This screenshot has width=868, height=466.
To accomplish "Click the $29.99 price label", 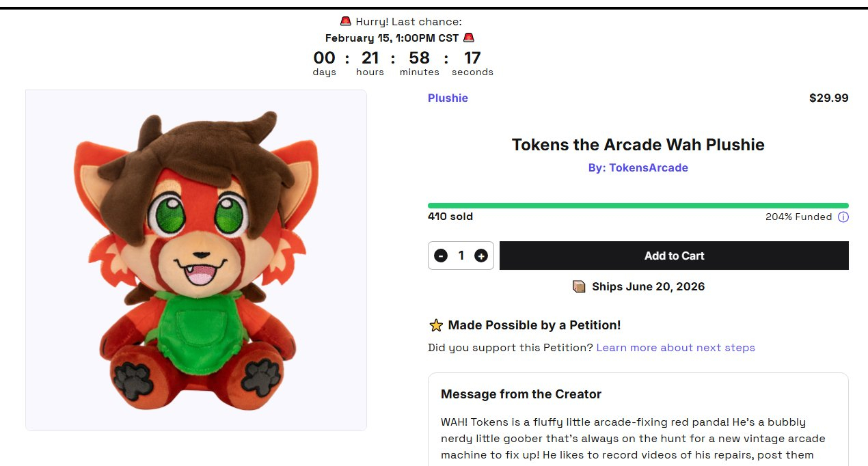I will (x=828, y=98).
